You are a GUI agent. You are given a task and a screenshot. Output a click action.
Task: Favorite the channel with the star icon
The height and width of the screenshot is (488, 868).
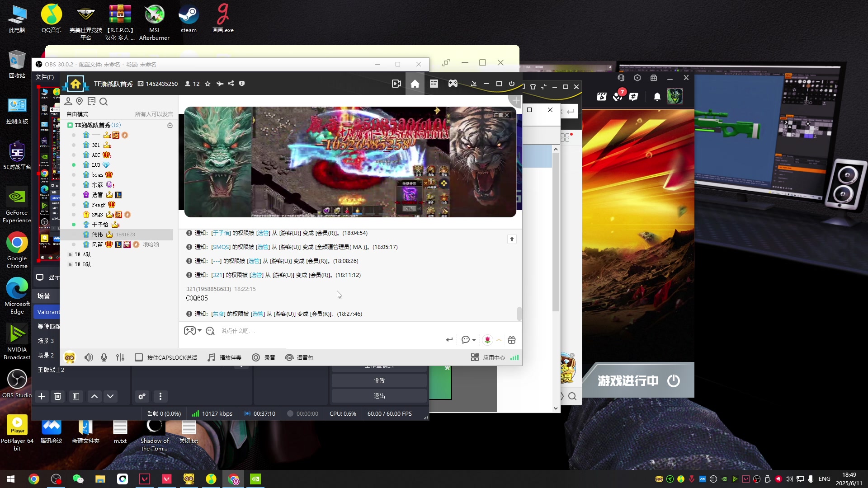point(208,84)
